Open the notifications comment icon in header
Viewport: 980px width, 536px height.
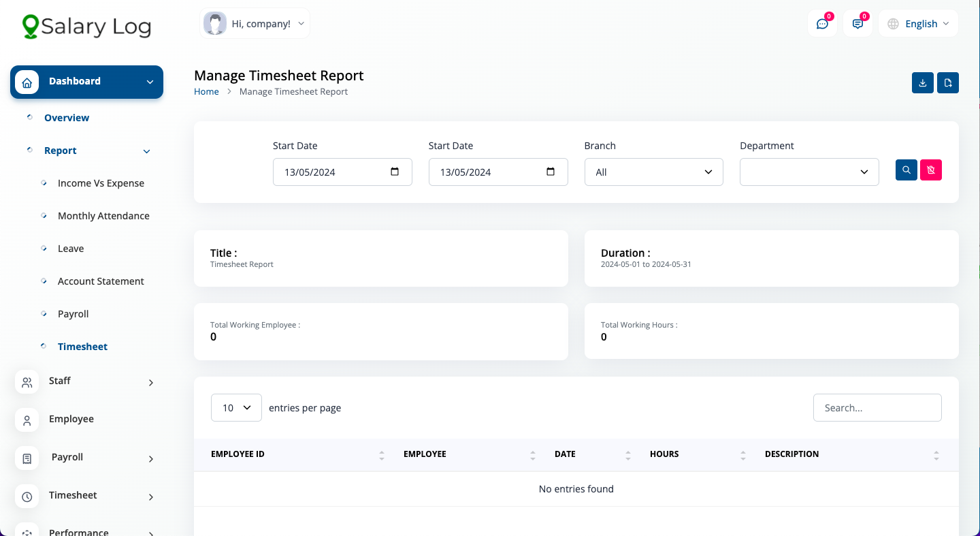pos(857,24)
